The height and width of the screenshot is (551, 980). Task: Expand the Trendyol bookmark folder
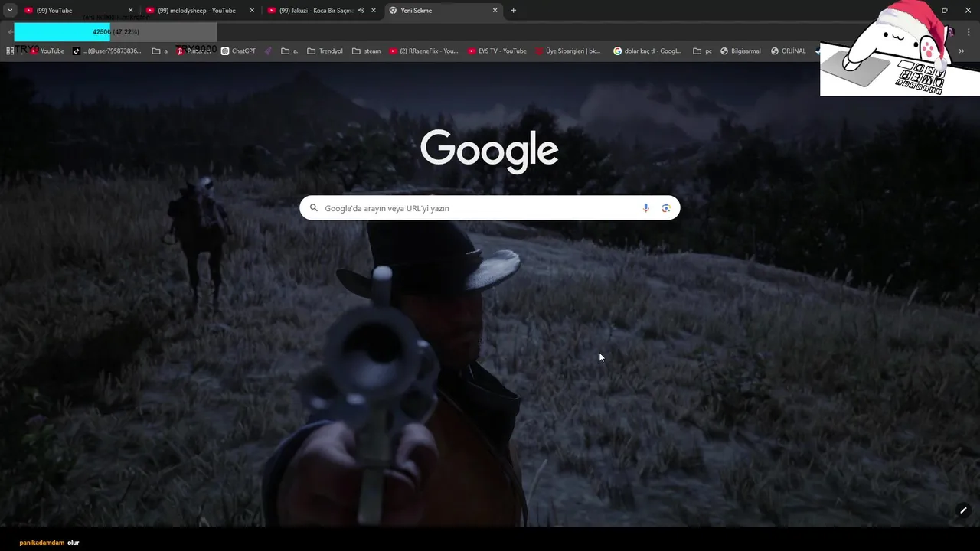(325, 51)
